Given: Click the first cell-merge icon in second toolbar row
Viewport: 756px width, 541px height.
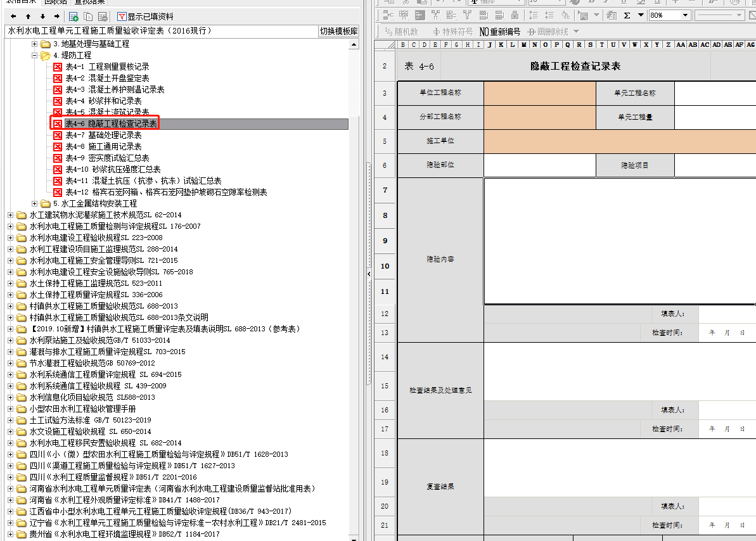Looking at the screenshot, I should point(388,15).
